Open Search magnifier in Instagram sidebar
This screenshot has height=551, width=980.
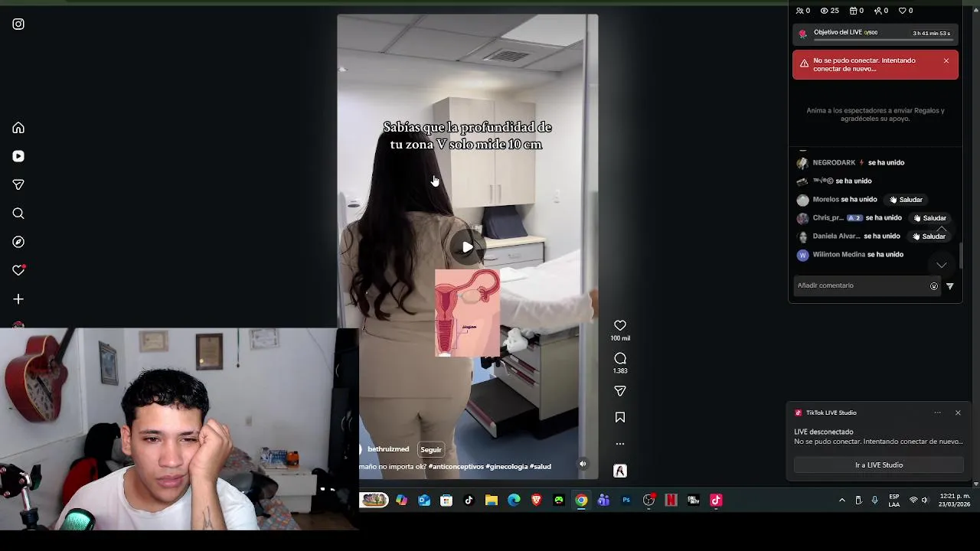click(x=18, y=214)
